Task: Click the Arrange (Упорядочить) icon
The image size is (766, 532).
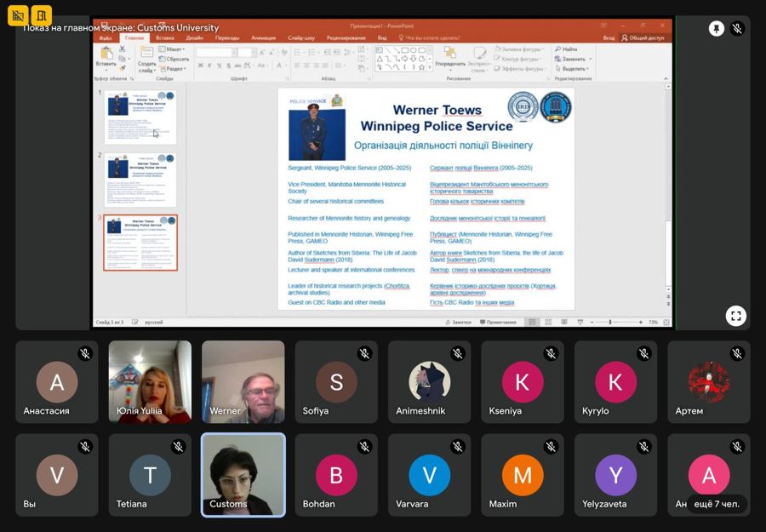Action: click(x=450, y=53)
